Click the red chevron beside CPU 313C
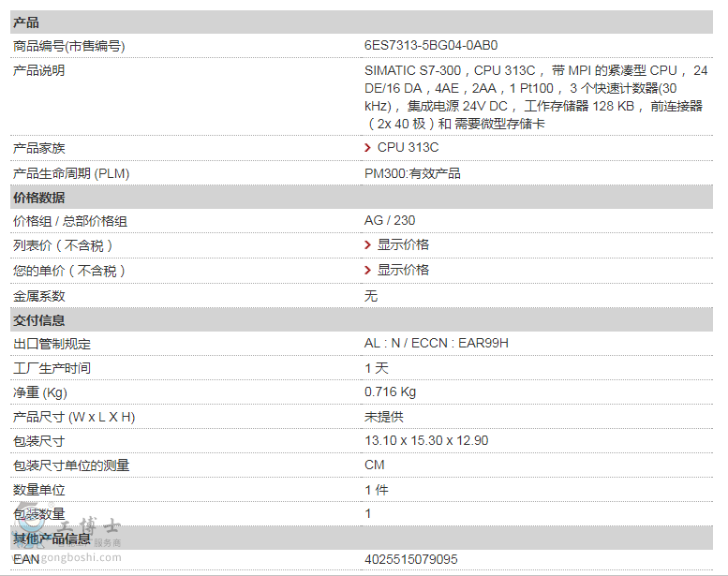 368,148
